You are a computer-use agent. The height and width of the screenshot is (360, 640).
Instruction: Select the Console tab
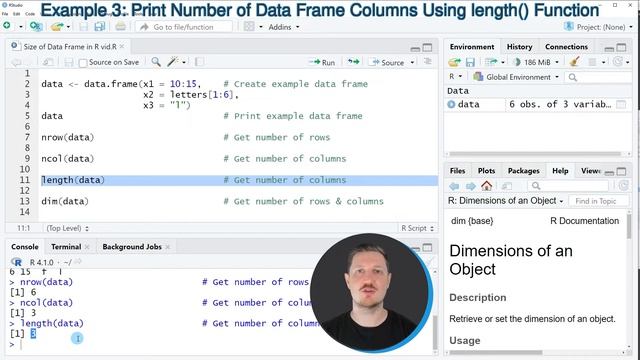(25, 247)
